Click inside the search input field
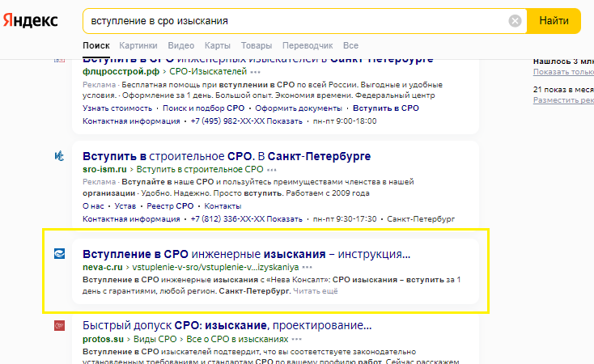This screenshot has width=594, height=364. 291,21
